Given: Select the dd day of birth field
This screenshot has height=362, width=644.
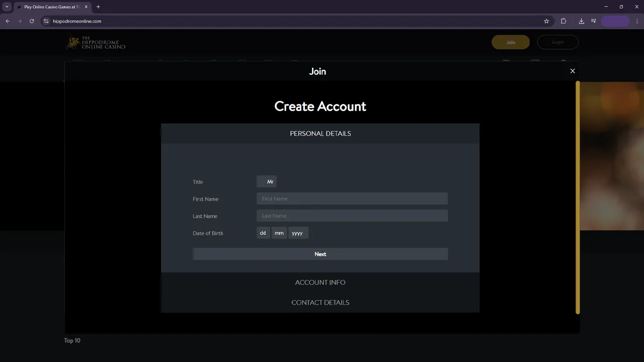Looking at the screenshot, I should 263,233.
